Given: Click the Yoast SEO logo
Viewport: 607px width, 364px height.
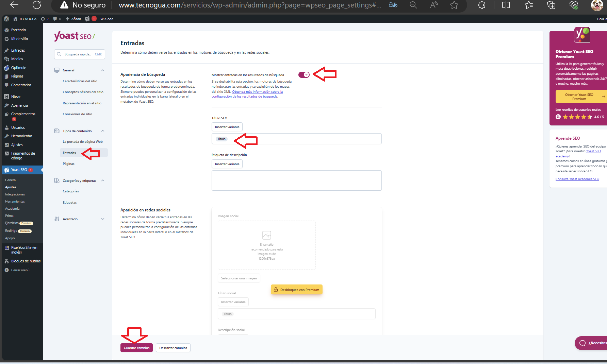Looking at the screenshot, I should tap(74, 36).
